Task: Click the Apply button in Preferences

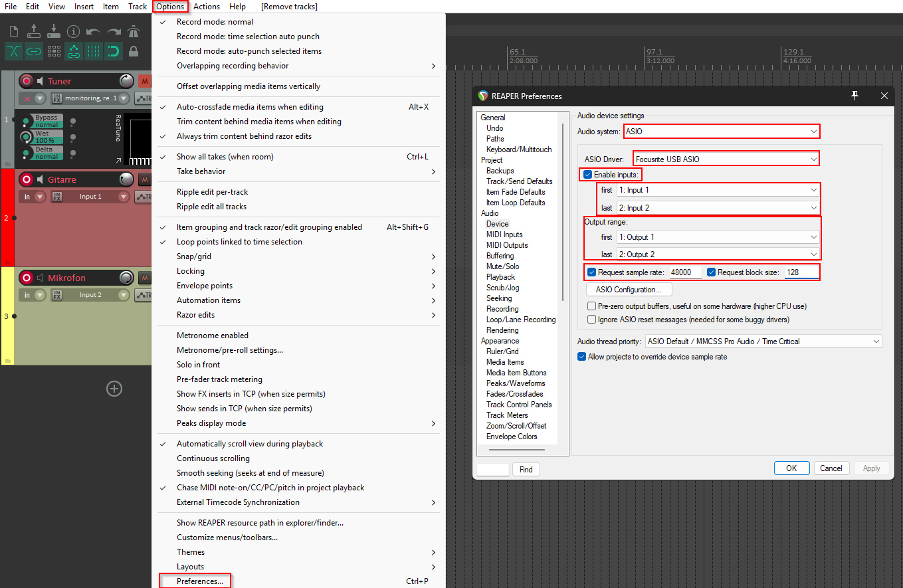Action: click(871, 468)
